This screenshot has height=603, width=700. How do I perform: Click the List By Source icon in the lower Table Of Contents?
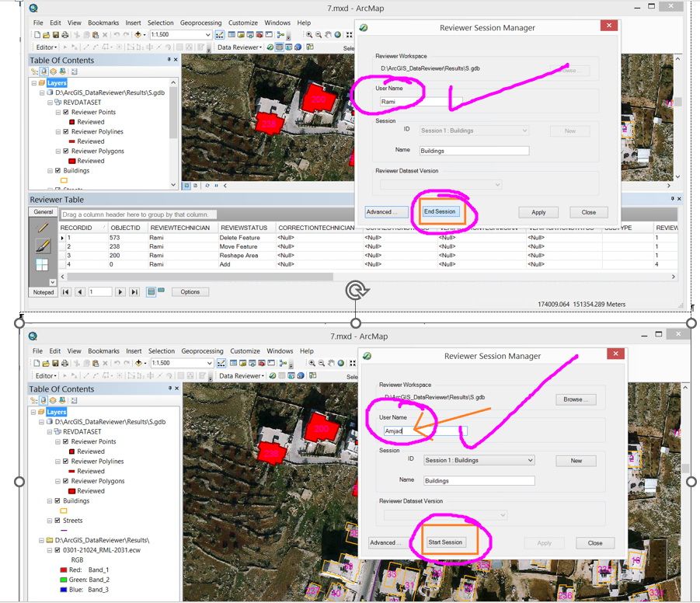tap(44, 401)
